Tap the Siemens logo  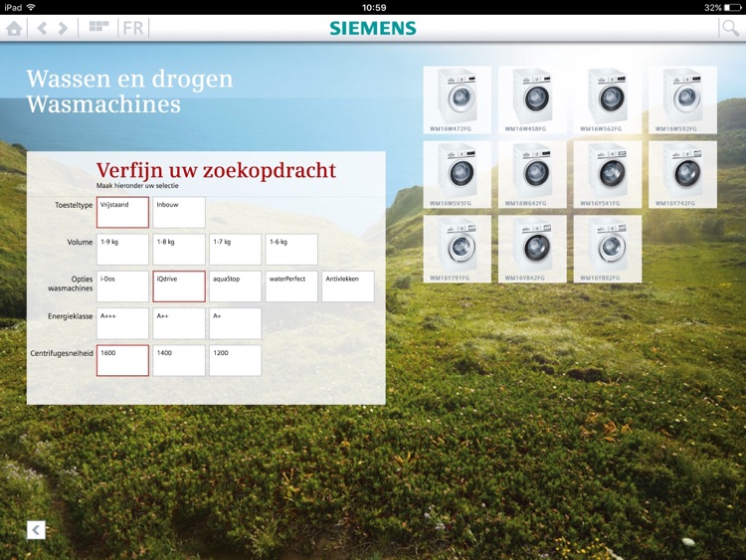[373, 28]
